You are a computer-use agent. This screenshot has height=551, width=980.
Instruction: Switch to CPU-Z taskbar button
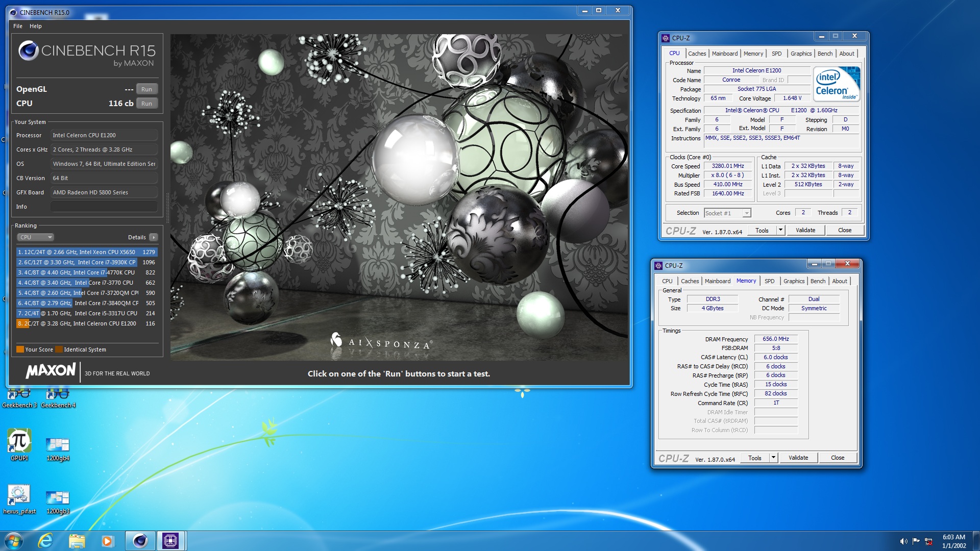170,541
